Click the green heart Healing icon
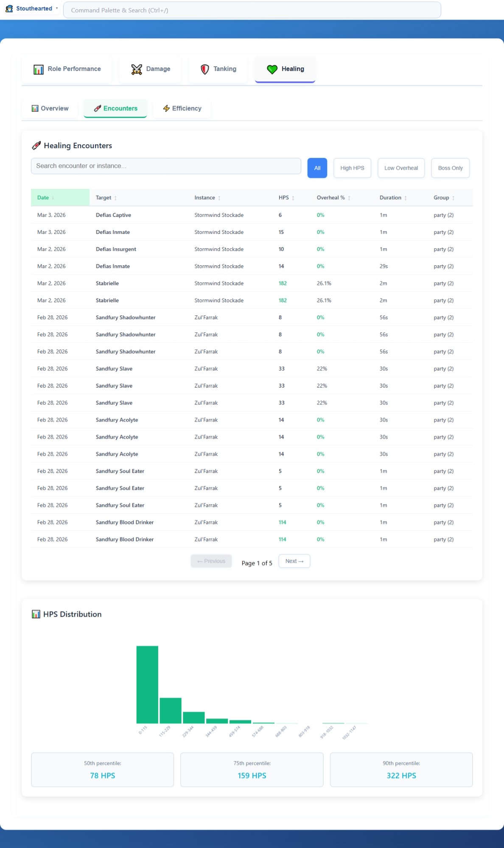This screenshot has height=848, width=504. 272,69
